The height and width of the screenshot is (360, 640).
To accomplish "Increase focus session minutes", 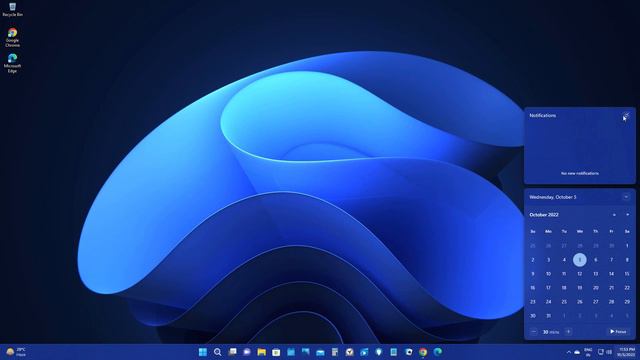I will [x=568, y=332].
